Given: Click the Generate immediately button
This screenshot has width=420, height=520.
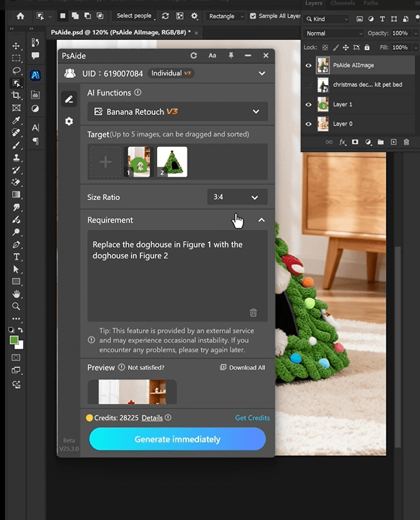Looking at the screenshot, I should tap(177, 439).
